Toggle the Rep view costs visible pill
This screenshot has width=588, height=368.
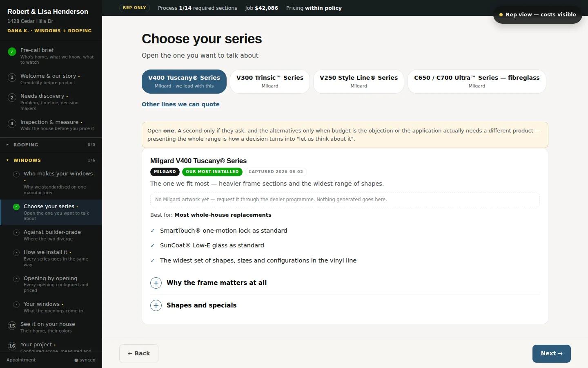538,15
